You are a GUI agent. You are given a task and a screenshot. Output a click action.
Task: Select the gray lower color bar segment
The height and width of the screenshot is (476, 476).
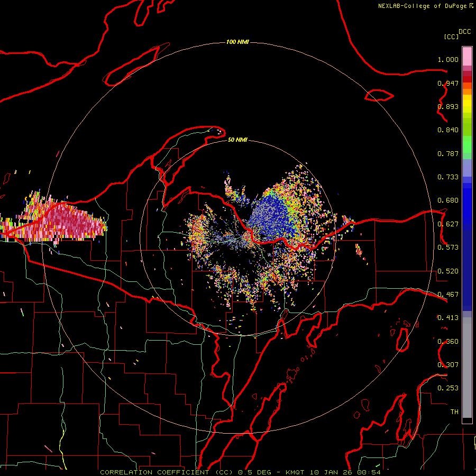coord(467,368)
